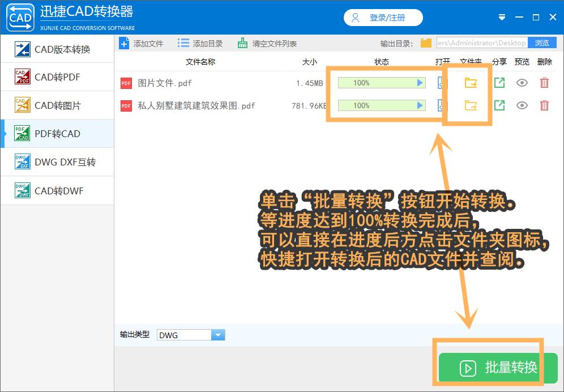This screenshot has height=392, width=564.
Task: Preview 图片文件.pdf with the eye icon
Action: (x=522, y=83)
